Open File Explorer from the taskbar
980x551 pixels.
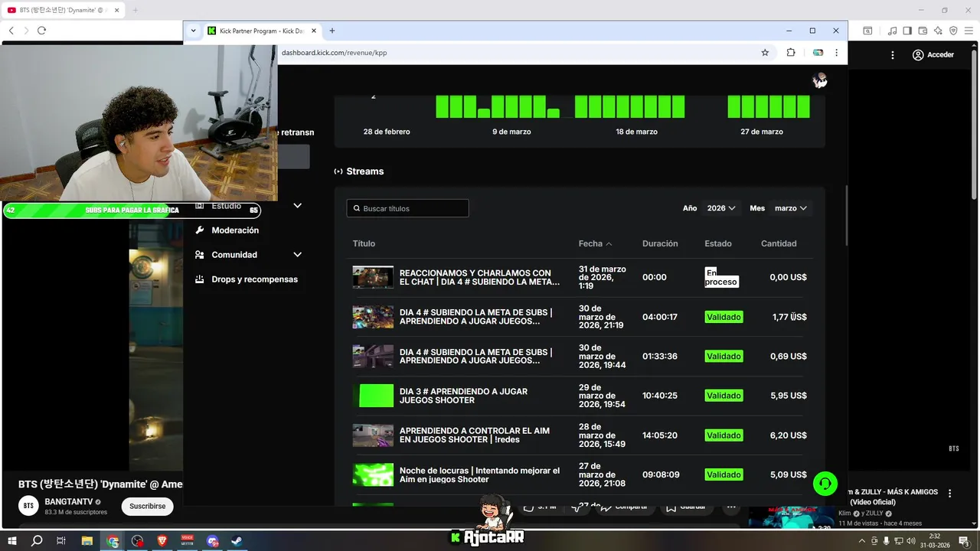tap(87, 541)
